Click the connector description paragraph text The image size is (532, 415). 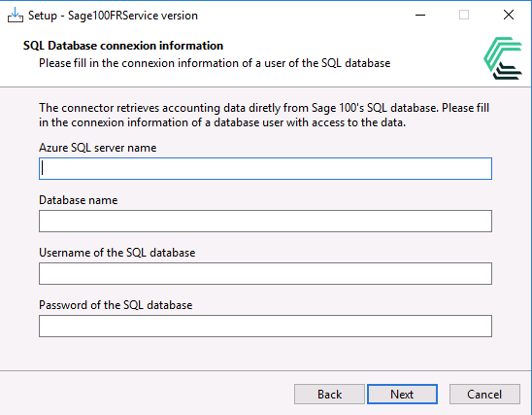tap(264, 115)
